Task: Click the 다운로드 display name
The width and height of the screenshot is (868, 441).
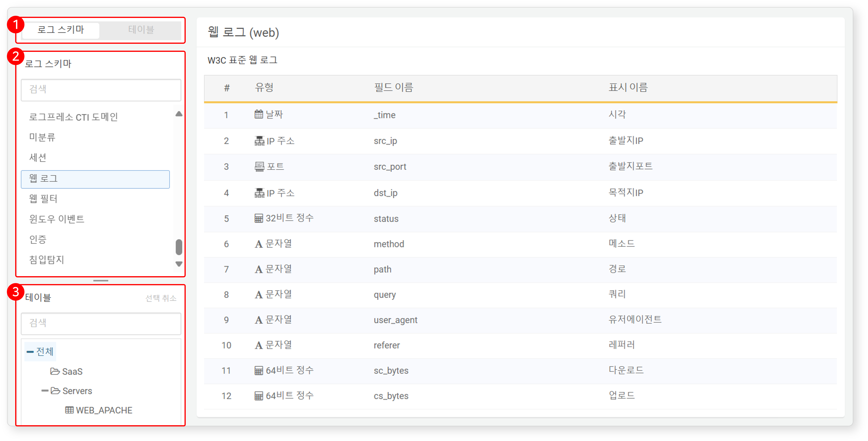Action: pos(626,370)
